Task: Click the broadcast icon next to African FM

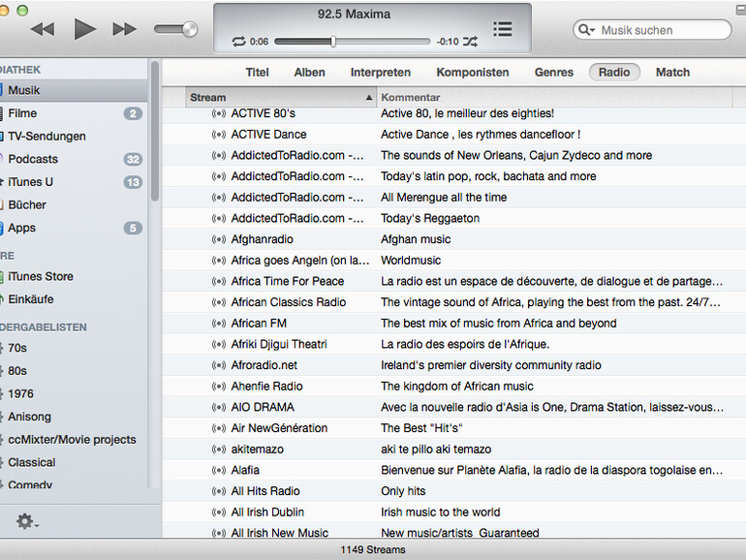Action: pyautogui.click(x=218, y=324)
